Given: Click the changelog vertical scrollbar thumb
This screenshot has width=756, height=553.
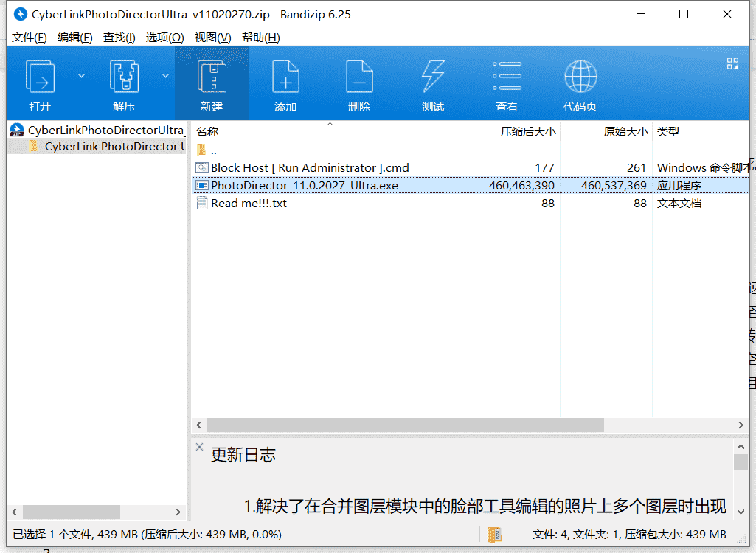Looking at the screenshot, I should coord(741,462).
